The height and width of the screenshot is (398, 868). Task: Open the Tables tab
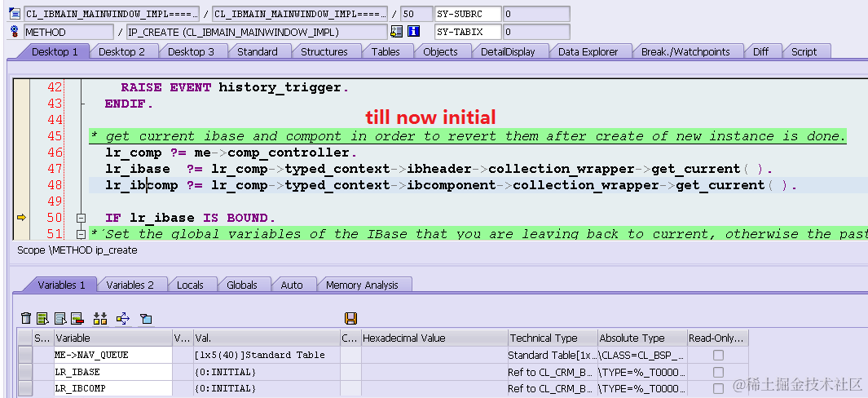coord(386,51)
